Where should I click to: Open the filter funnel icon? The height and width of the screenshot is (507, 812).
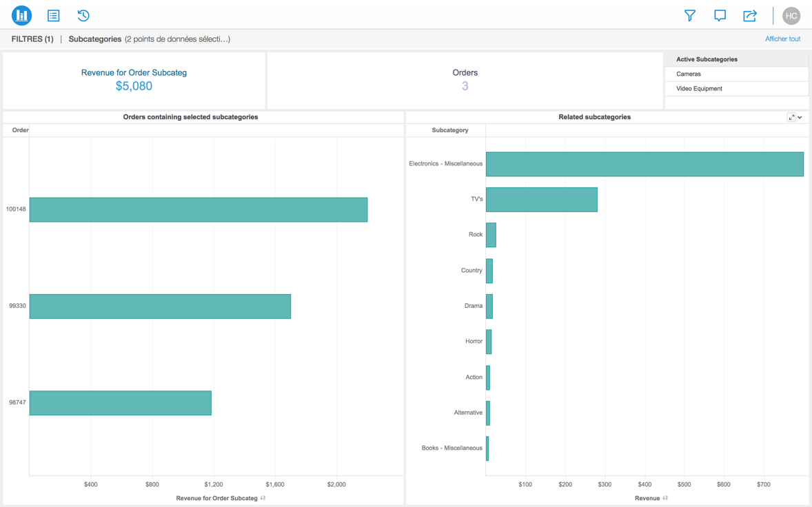click(690, 16)
